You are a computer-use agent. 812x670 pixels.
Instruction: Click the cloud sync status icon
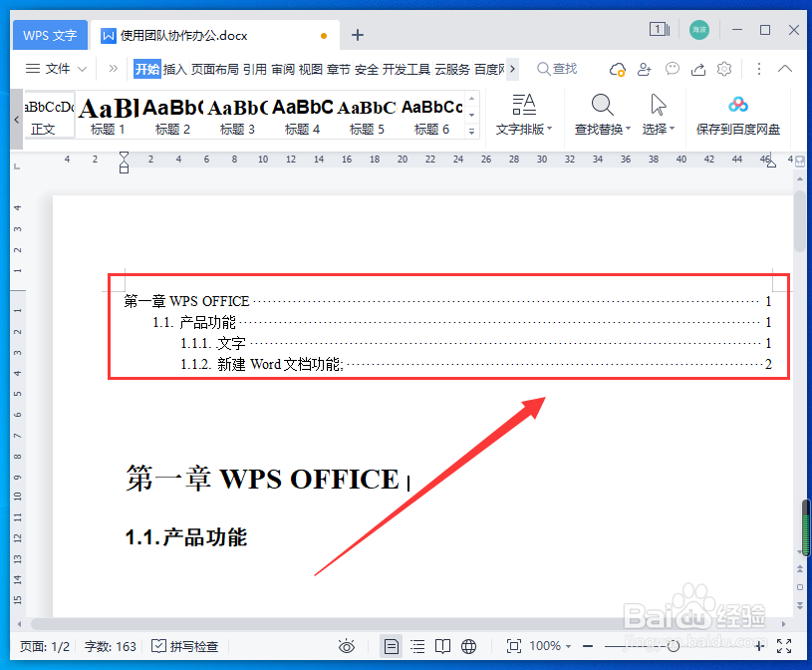click(x=617, y=69)
